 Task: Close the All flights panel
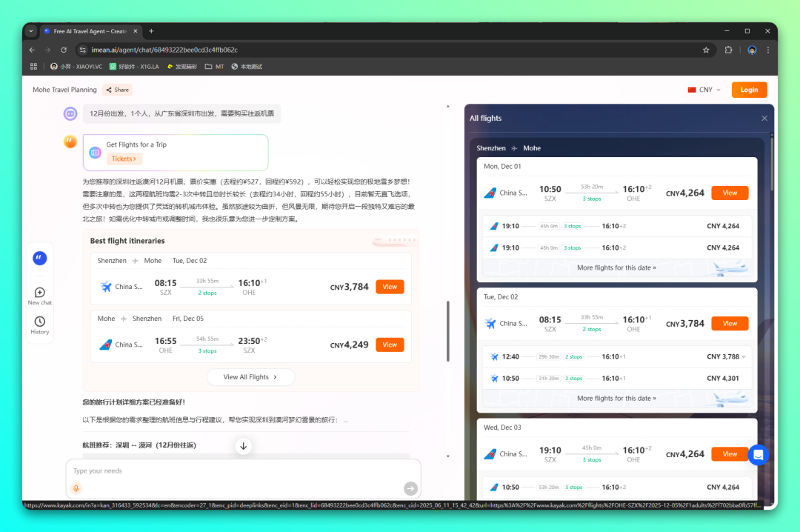[x=764, y=119]
